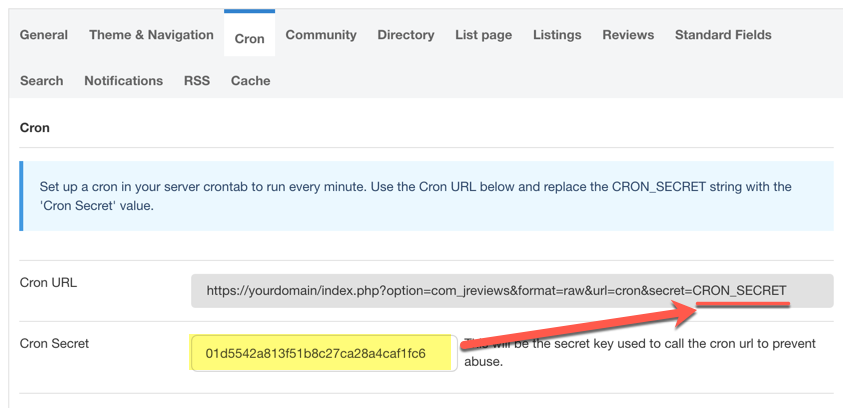Show the Reviews tab
The width and height of the screenshot is (843, 408).
(628, 35)
